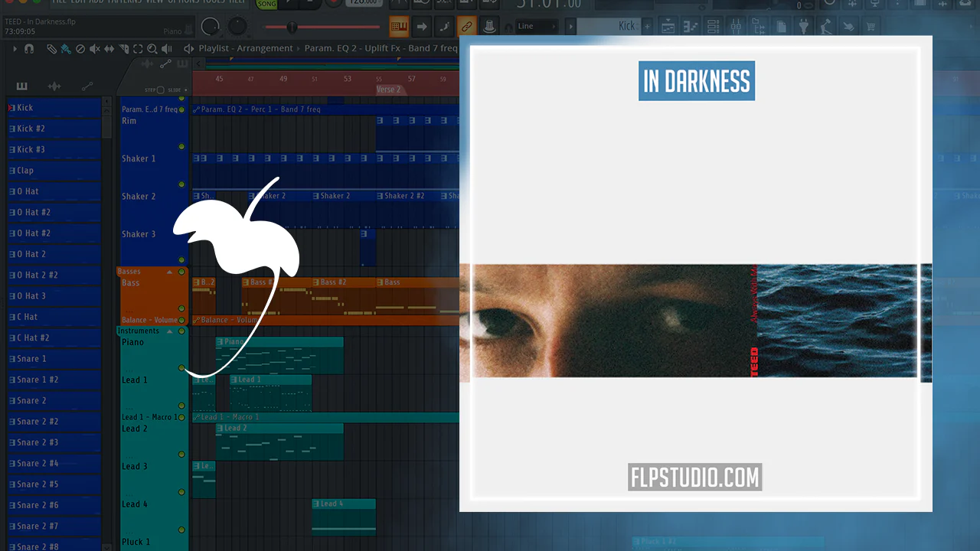This screenshot has width=980, height=551.
Task: Collapse the Instruments track group
Action: 171,331
